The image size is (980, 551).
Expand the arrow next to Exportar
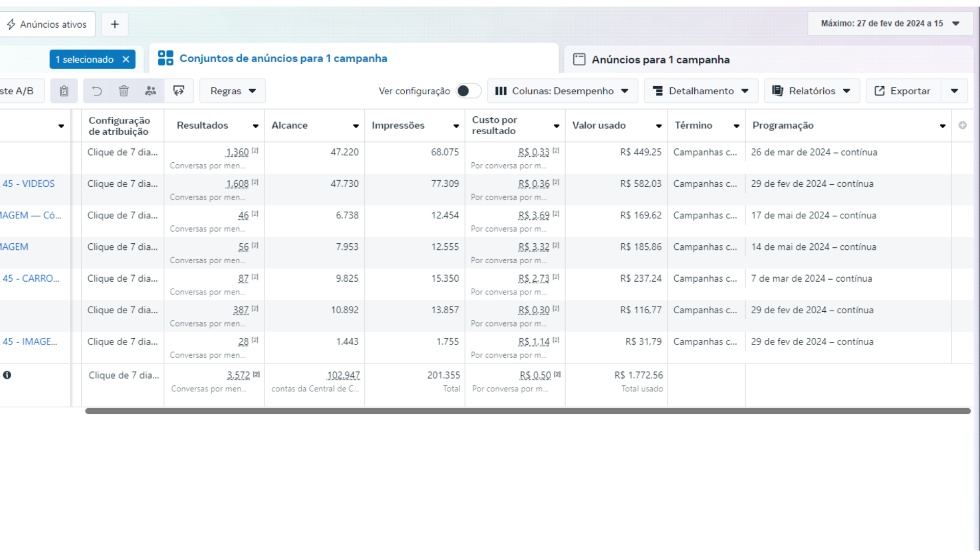(954, 91)
